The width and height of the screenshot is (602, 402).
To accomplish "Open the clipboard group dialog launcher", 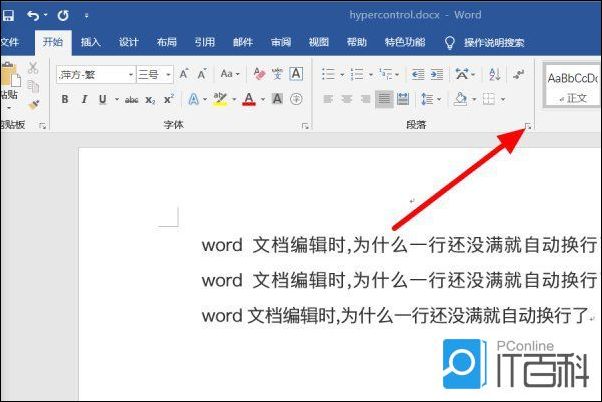I will [43, 126].
